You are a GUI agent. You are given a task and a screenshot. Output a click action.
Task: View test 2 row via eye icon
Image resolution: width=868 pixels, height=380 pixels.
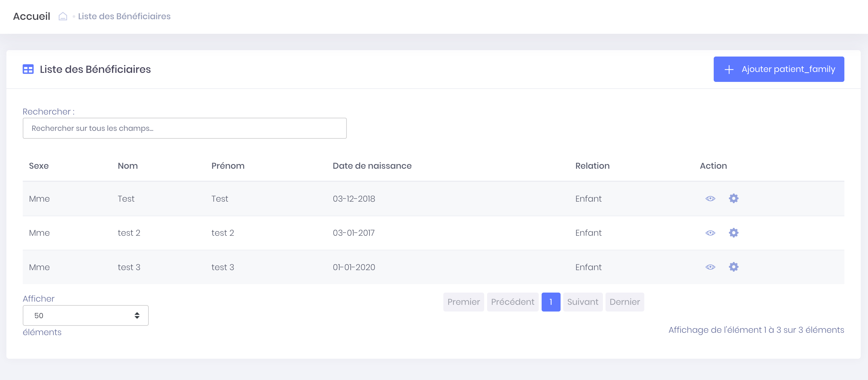pos(710,233)
